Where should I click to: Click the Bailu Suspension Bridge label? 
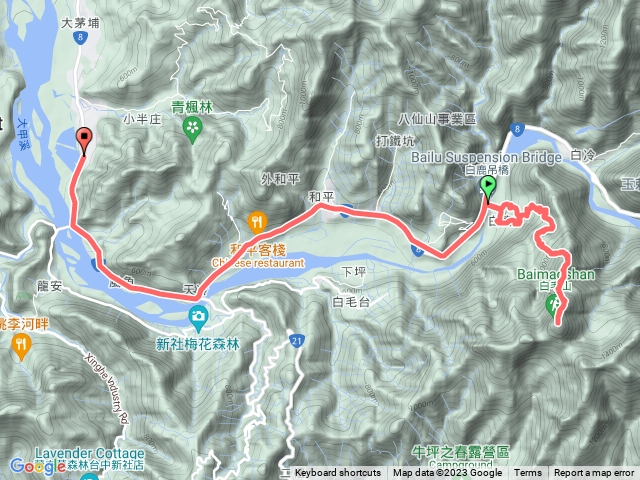486,157
